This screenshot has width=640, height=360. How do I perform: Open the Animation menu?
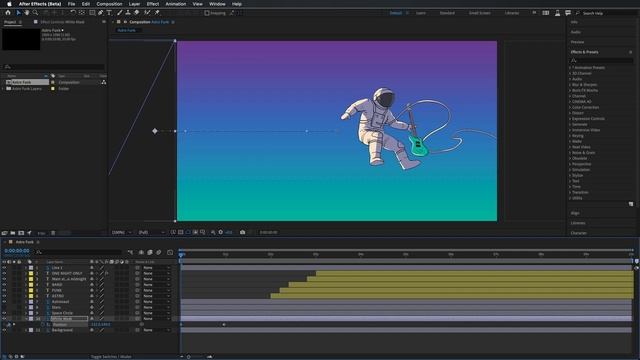click(x=176, y=4)
